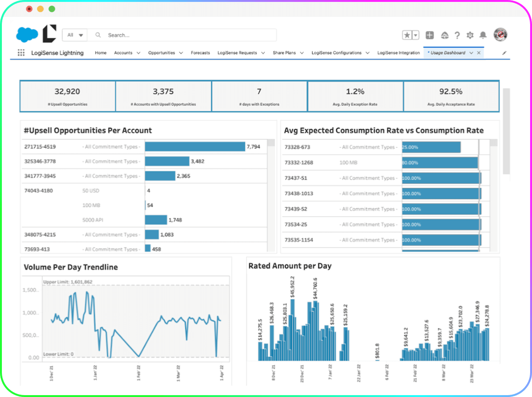532x397 pixels.
Task: Open the user profile avatar
Action: [x=500, y=35]
